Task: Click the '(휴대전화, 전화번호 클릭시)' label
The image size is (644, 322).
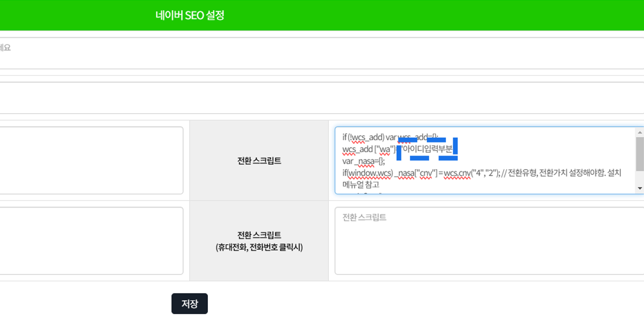Action: tap(259, 247)
